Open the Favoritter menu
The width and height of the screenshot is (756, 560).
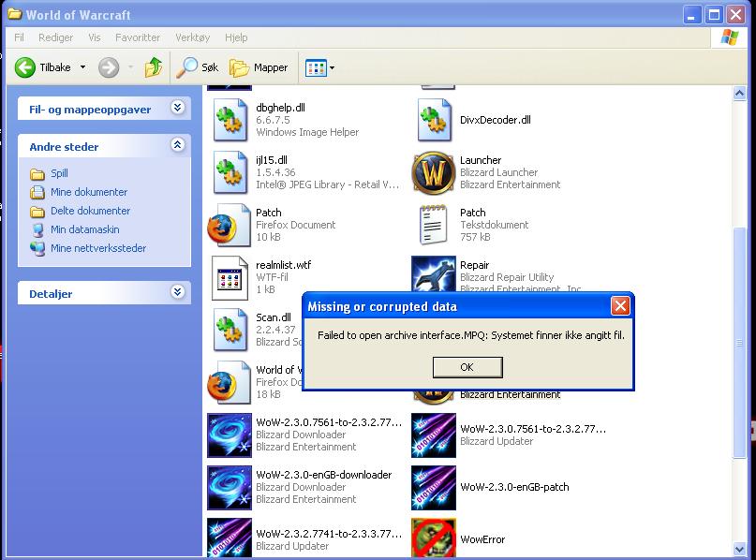[x=138, y=37]
